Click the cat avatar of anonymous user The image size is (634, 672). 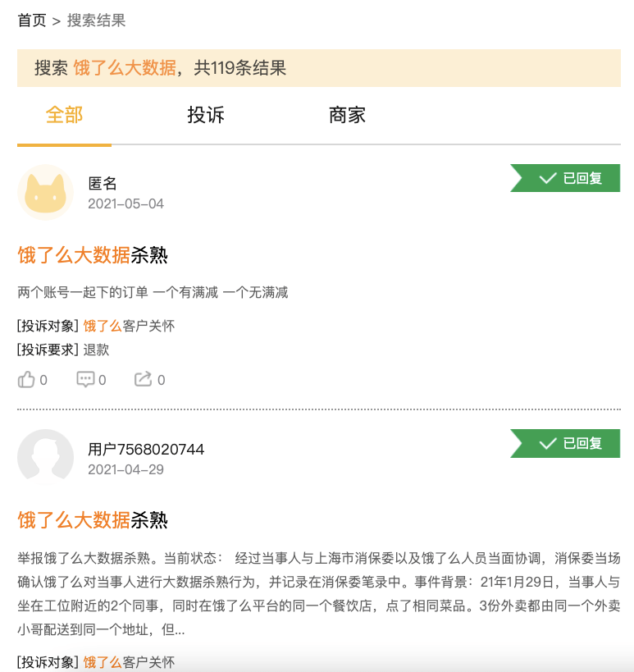pos(45,193)
